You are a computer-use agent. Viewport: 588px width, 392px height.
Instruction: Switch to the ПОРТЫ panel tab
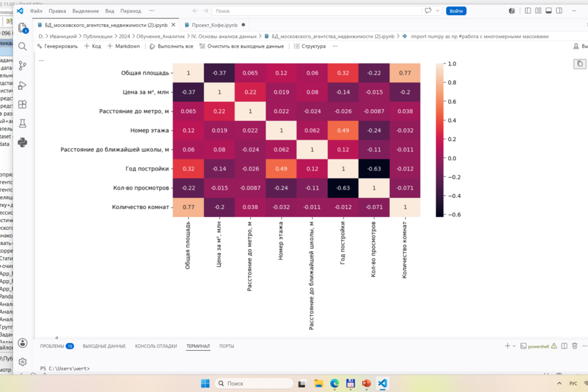[227, 346]
